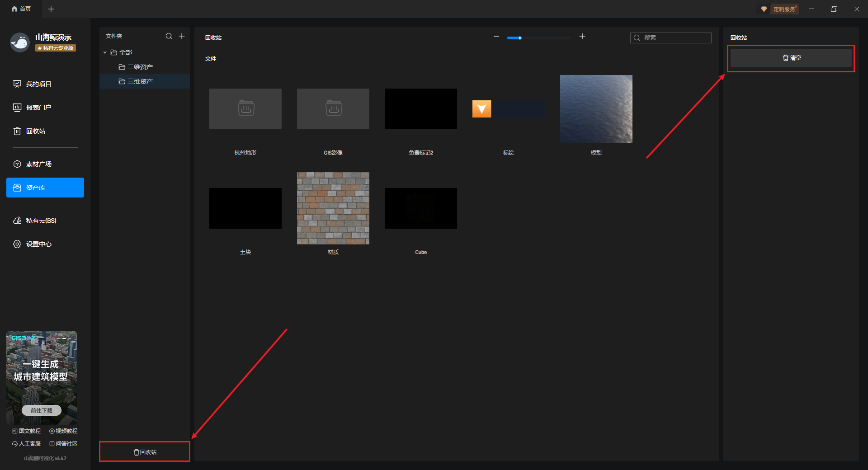Open new tab with plus icon
The image size is (868, 470).
pos(51,9)
